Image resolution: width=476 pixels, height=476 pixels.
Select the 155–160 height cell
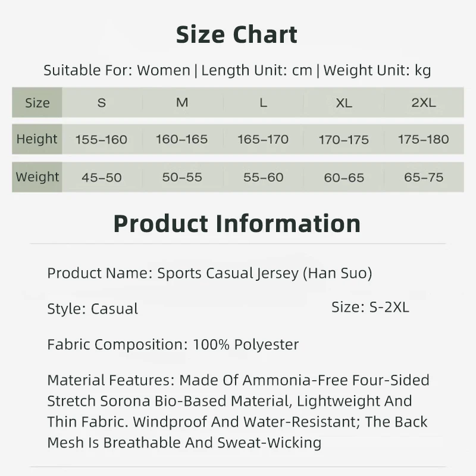tap(102, 140)
